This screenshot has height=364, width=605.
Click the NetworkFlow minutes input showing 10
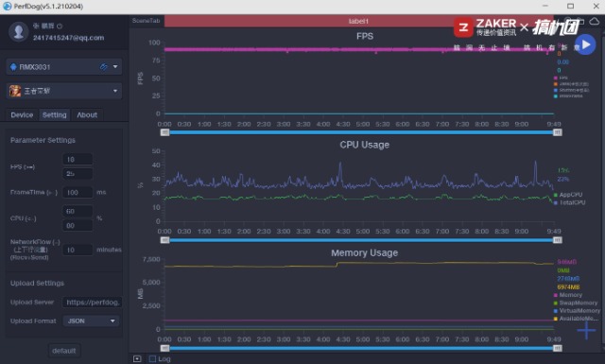(78, 250)
